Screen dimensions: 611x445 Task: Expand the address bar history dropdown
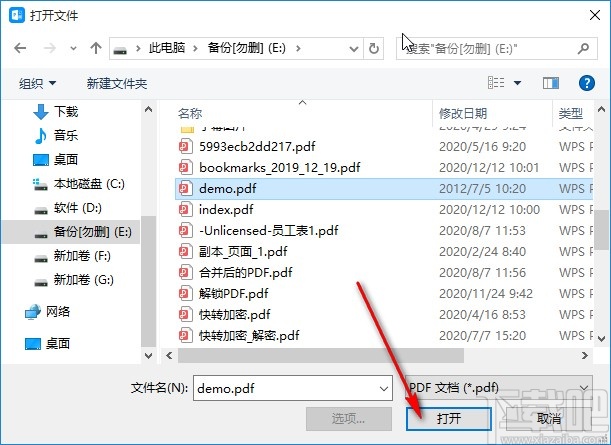[353, 49]
